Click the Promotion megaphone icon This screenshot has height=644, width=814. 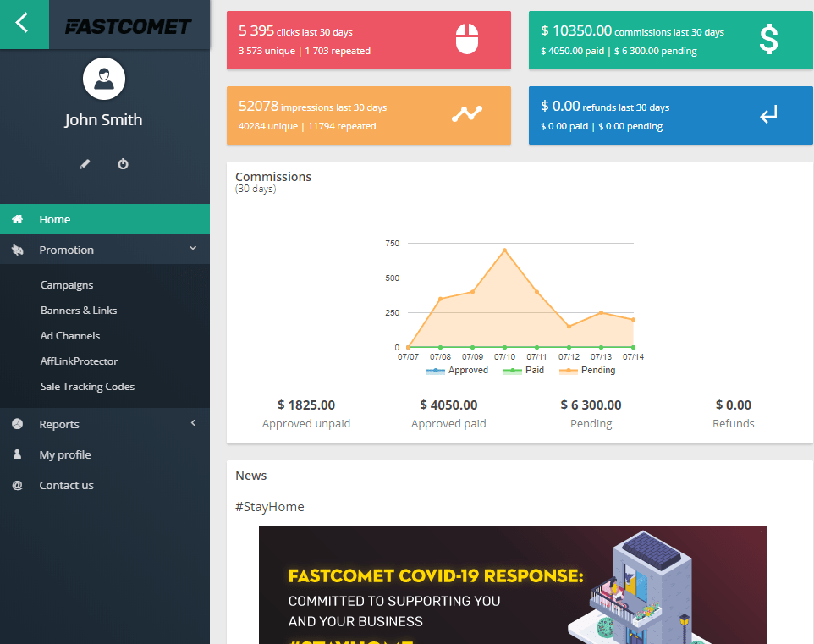coord(16,249)
